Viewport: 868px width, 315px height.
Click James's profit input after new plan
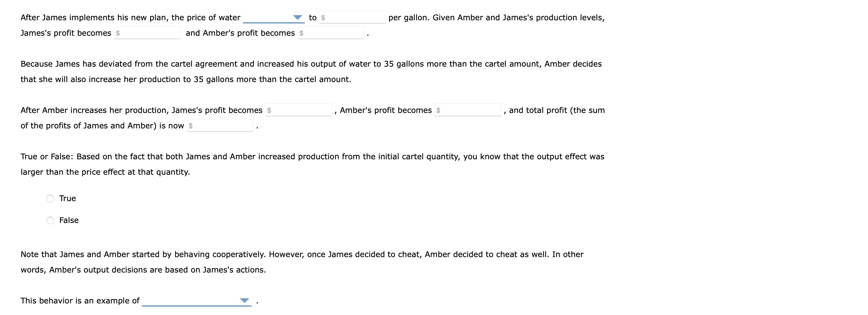[147, 32]
